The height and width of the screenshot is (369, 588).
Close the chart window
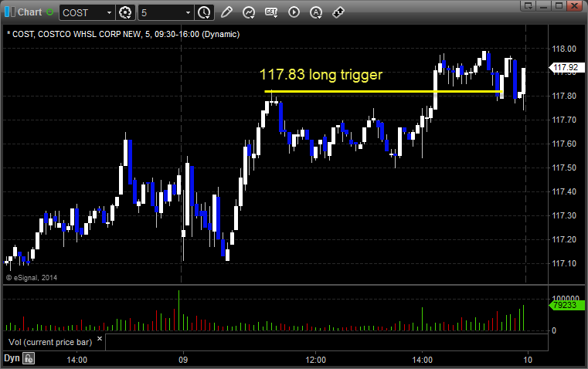(574, 5)
